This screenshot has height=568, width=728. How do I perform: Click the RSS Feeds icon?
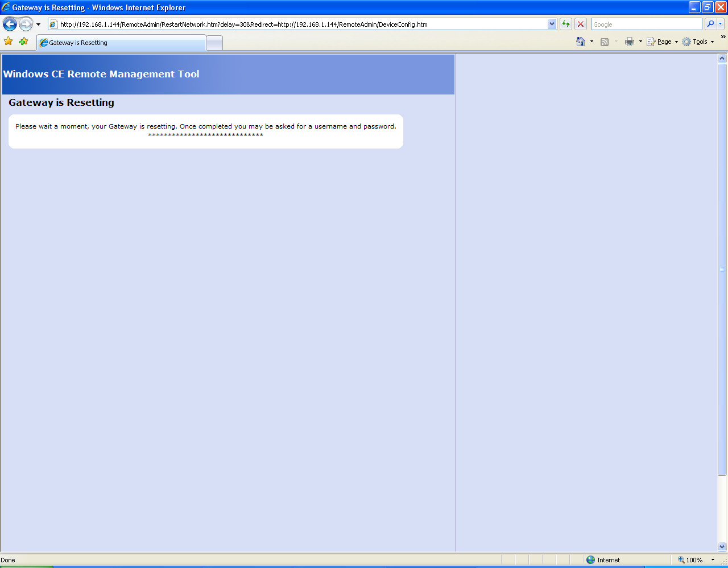(x=605, y=42)
